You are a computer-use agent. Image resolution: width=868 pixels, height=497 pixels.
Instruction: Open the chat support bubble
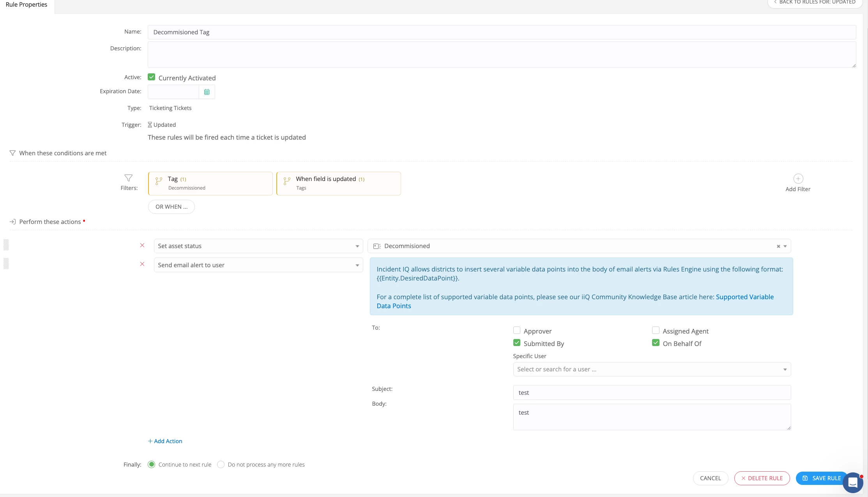(x=852, y=483)
